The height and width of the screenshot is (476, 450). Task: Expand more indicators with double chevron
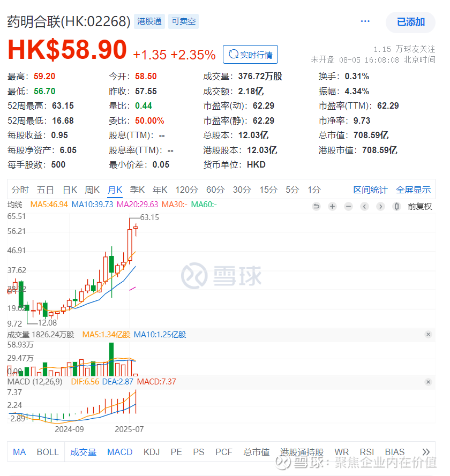(x=426, y=452)
